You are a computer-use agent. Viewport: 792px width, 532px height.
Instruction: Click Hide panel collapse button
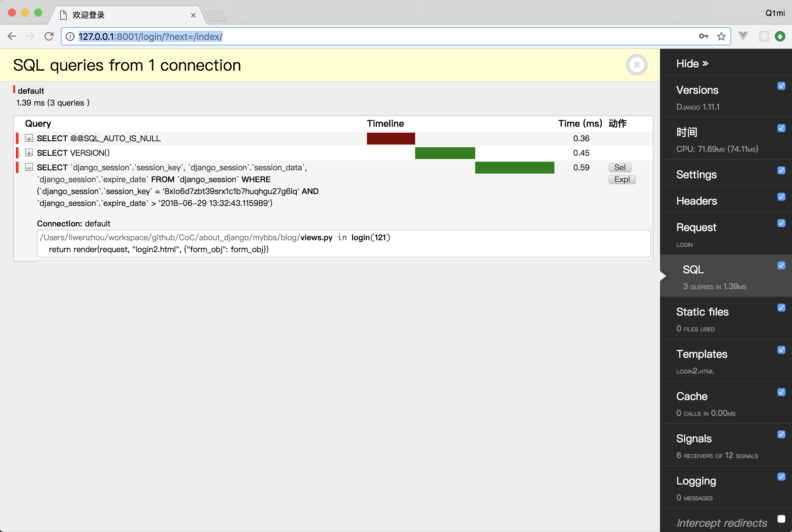point(691,64)
